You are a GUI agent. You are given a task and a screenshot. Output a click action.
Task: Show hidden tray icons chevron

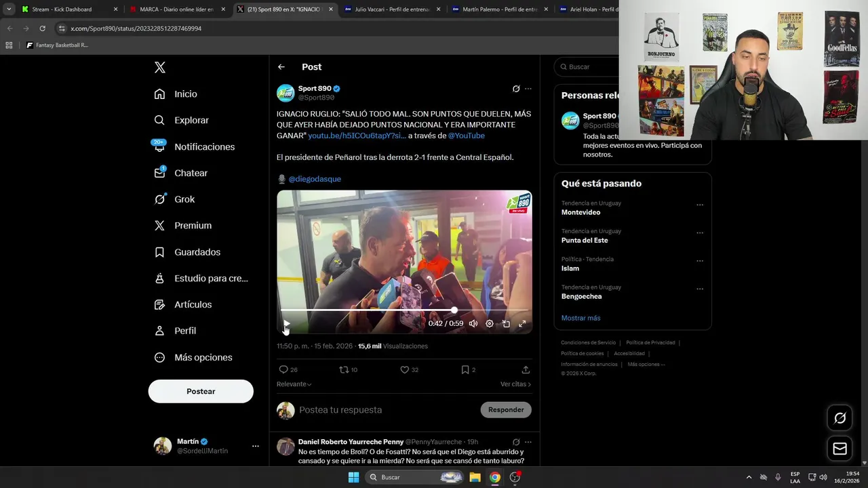pyautogui.click(x=749, y=477)
